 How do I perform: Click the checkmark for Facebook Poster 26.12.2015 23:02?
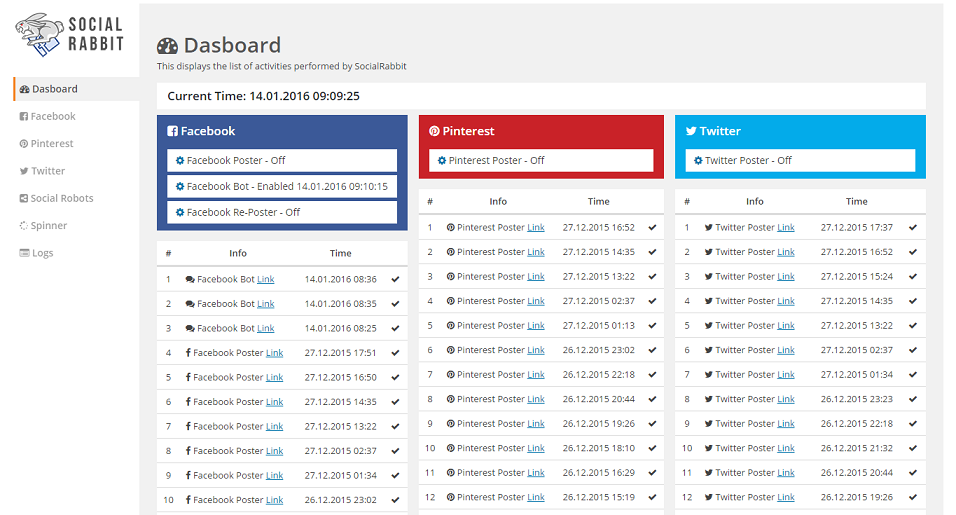[395, 500]
